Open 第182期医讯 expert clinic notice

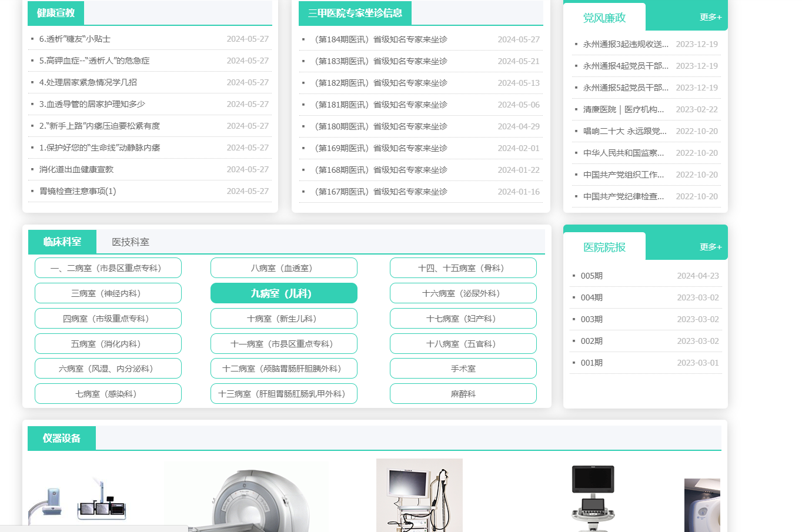pyautogui.click(x=380, y=83)
